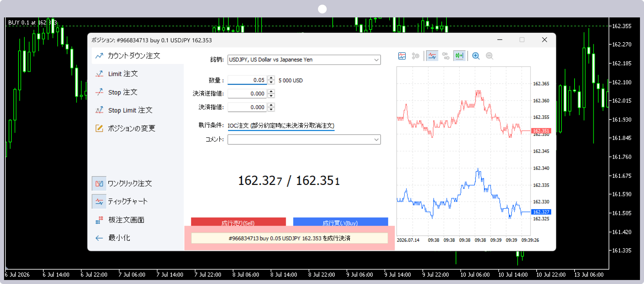Screen dimensions: 644x284
Task: Click the 決済逆指値 field showing 0.000
Action: tap(247, 94)
